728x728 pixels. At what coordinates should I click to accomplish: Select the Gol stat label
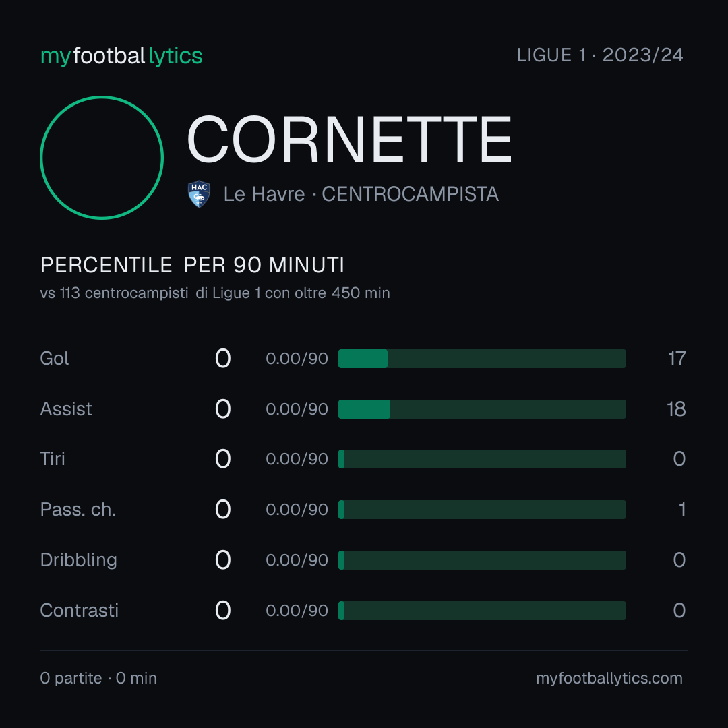coord(55,359)
